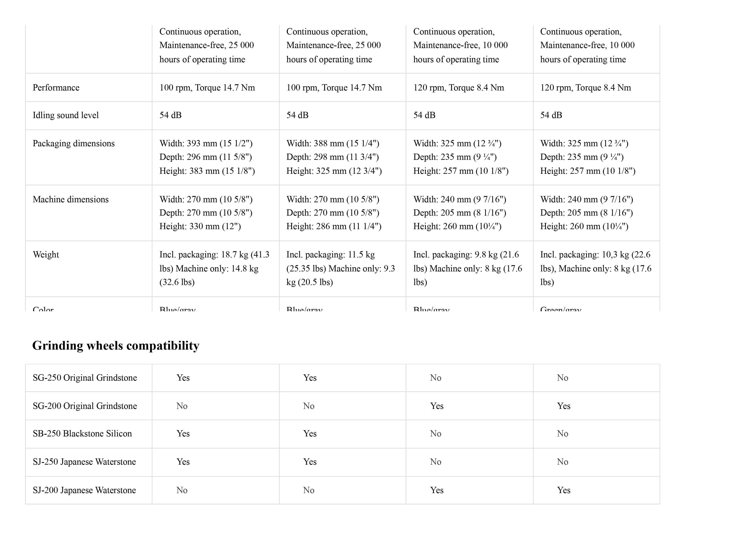Select the 'Incl. packaging: 11.5 kg' weight cell
This screenshot has width=756, height=534.
(341, 268)
